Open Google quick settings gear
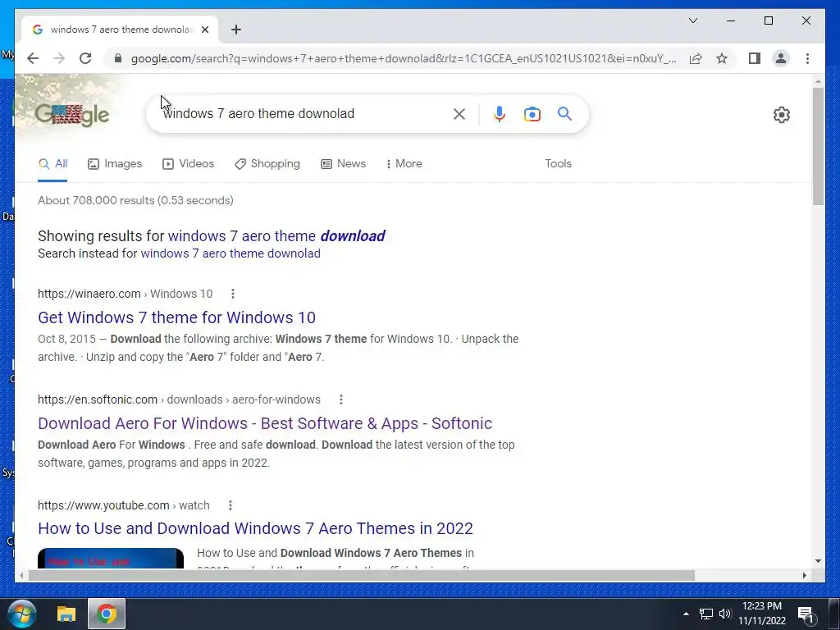Viewport: 840px width, 630px height. pos(782,115)
